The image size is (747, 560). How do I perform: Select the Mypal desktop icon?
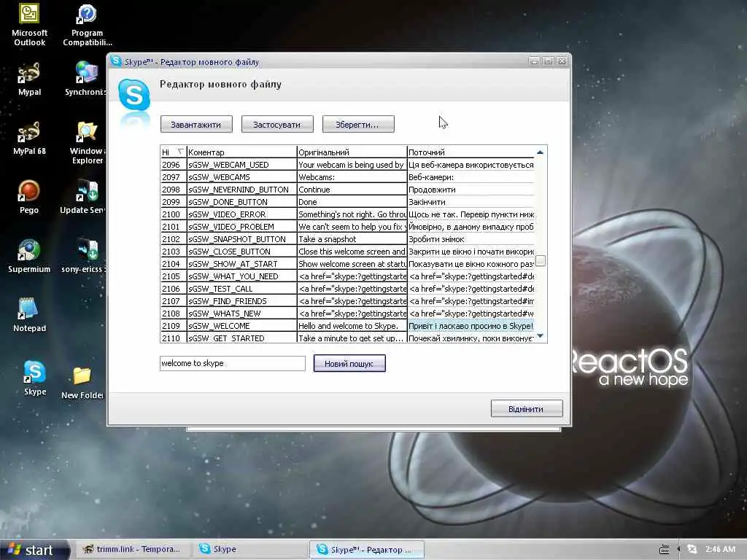pos(29,79)
